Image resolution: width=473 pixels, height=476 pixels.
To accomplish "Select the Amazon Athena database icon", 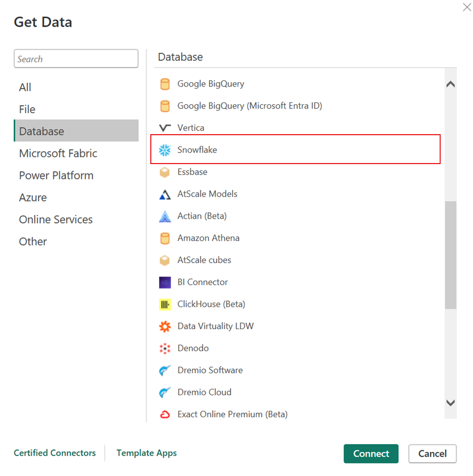I will click(x=165, y=239).
